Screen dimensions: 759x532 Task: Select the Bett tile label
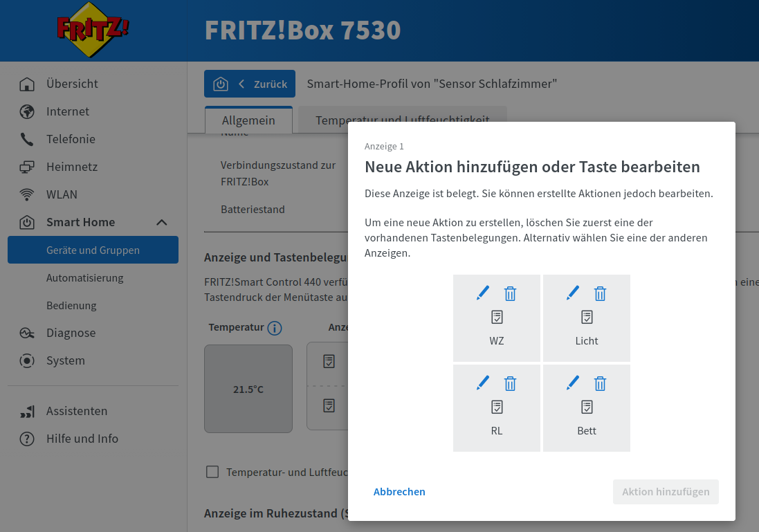click(x=587, y=431)
